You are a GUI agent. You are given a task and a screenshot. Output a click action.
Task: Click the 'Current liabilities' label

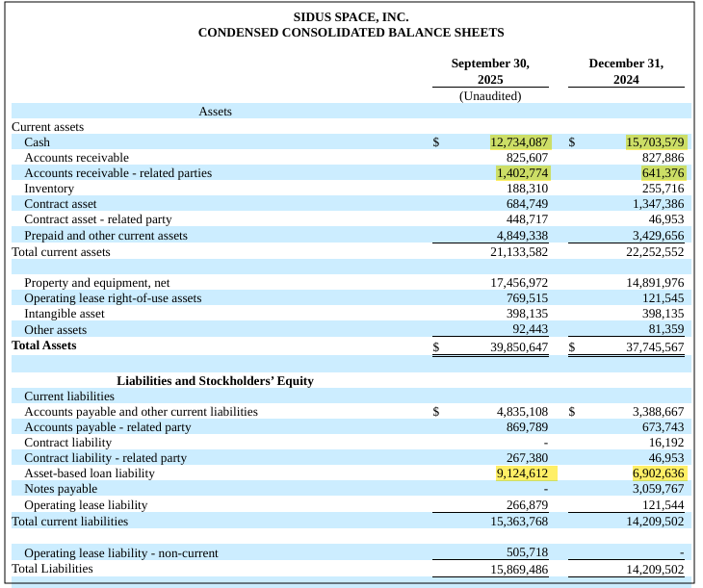point(69,396)
